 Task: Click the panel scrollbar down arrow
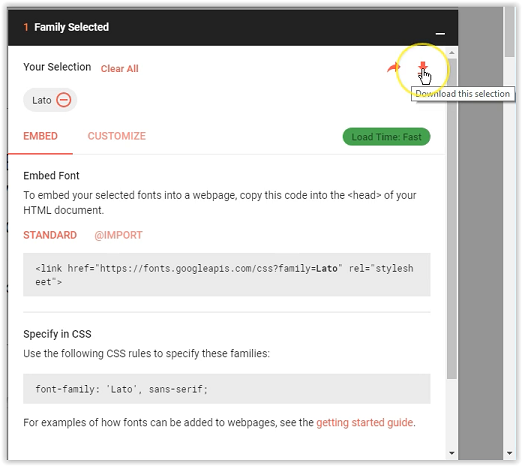452,453
